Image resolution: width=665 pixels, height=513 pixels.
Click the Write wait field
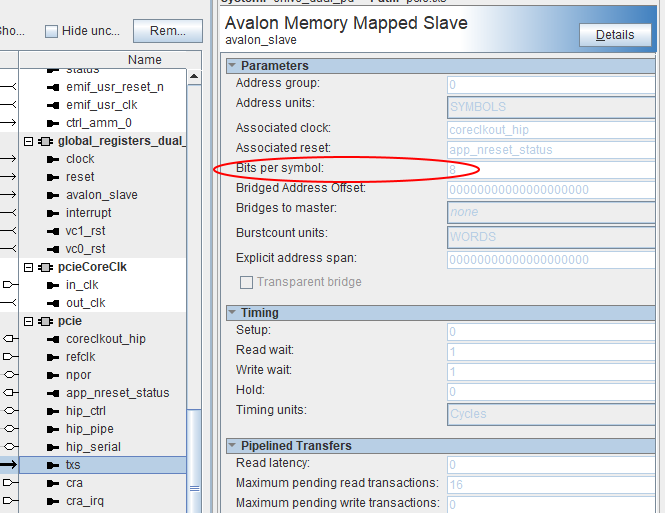(551, 372)
